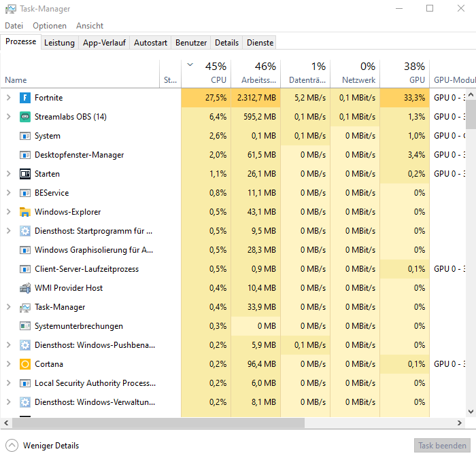The height and width of the screenshot is (462, 476).
Task: Open the Ansicht menu
Action: 90,26
